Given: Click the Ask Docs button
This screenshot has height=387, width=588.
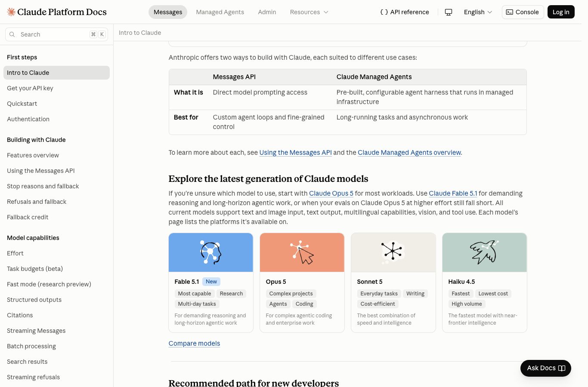Looking at the screenshot, I should [546, 368].
